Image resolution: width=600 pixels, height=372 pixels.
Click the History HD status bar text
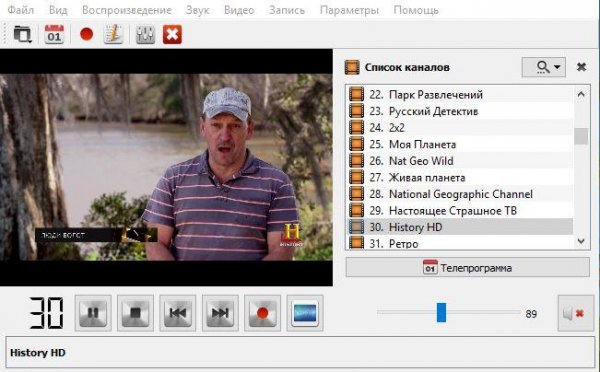point(38,352)
